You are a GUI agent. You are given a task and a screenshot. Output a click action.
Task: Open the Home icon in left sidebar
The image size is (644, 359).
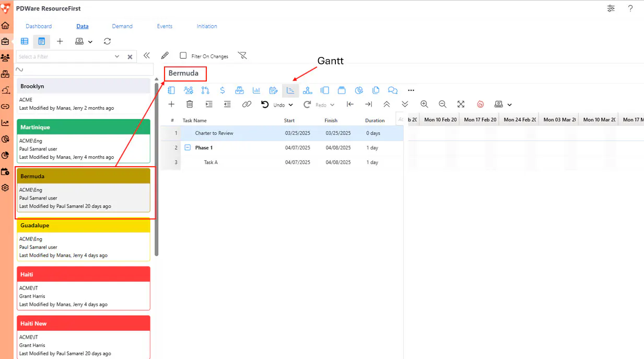5,26
